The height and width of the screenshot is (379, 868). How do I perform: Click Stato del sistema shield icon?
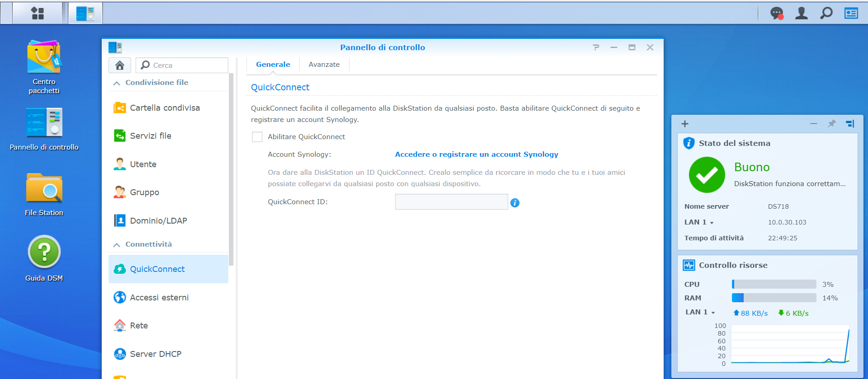pyautogui.click(x=689, y=143)
